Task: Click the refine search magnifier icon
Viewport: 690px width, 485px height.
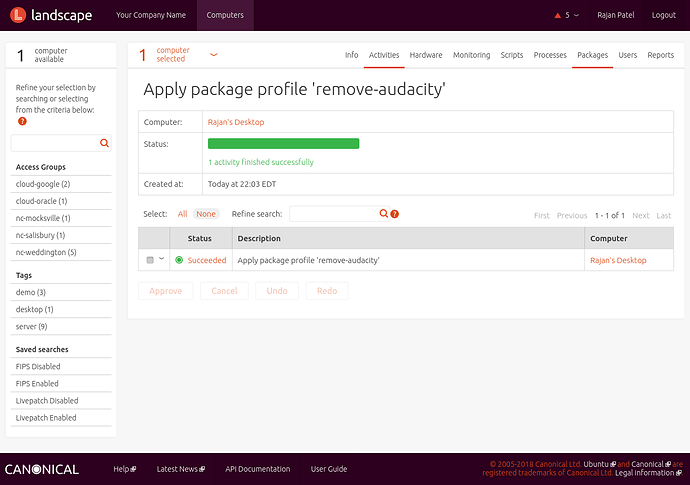Action: tap(384, 213)
